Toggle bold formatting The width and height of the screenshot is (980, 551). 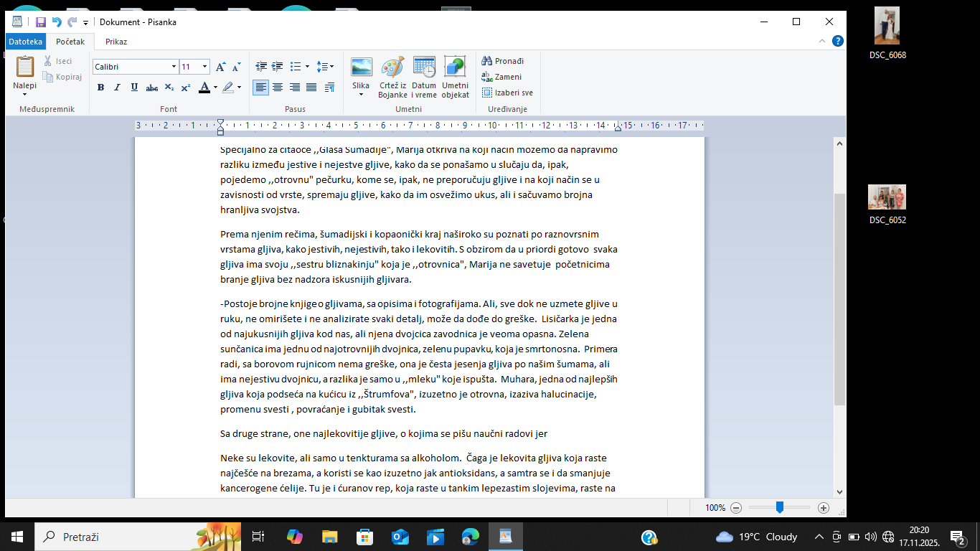click(100, 88)
